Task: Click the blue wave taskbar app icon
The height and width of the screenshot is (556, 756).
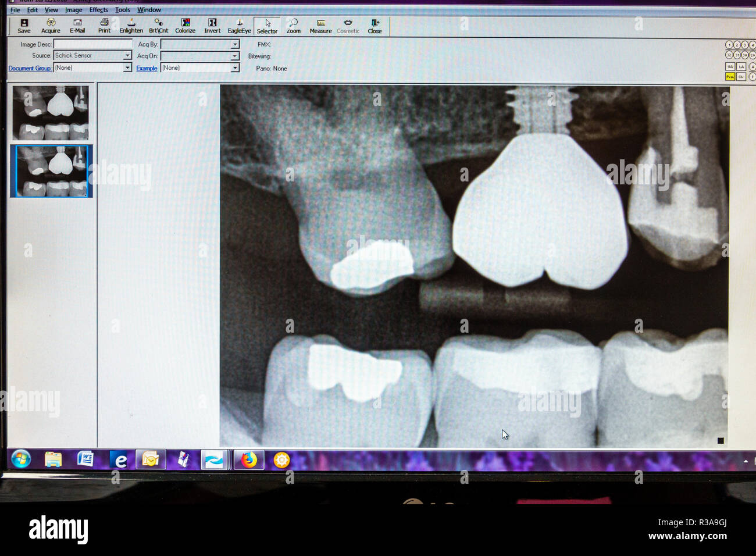Action: pyautogui.click(x=214, y=459)
